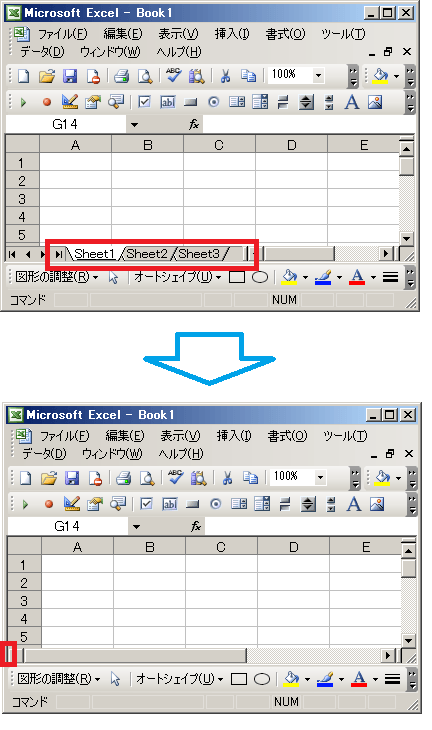This screenshot has height=730, width=432.
Task: Click Permission icon in lower Excel window
Action: (95, 478)
